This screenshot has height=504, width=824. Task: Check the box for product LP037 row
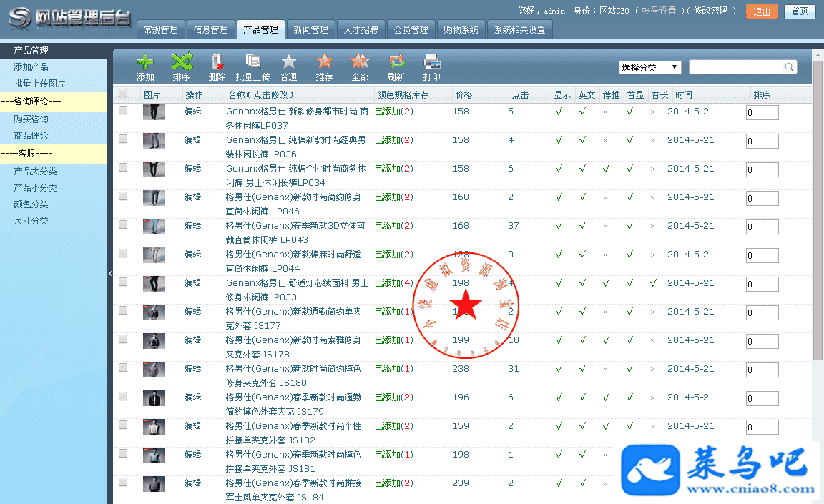point(123,111)
